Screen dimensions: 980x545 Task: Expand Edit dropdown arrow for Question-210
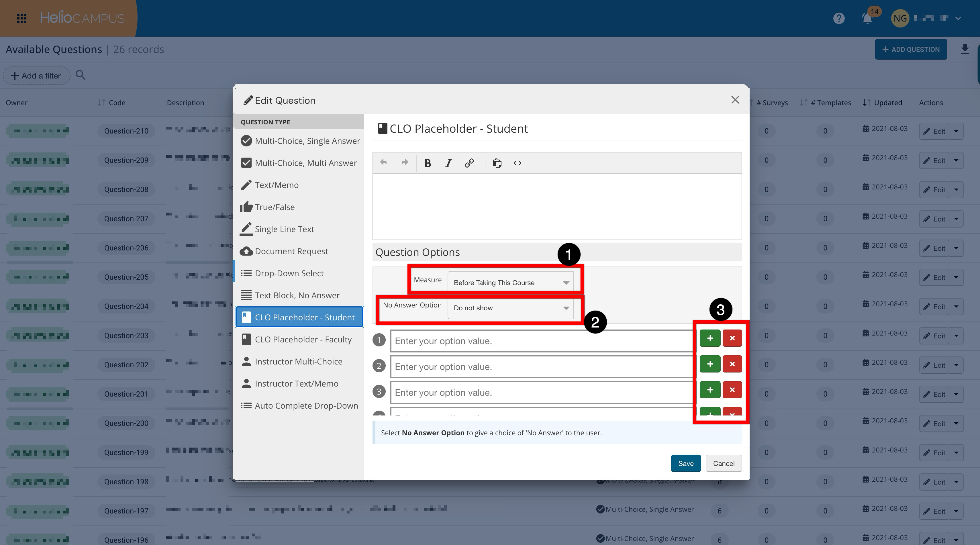(956, 131)
